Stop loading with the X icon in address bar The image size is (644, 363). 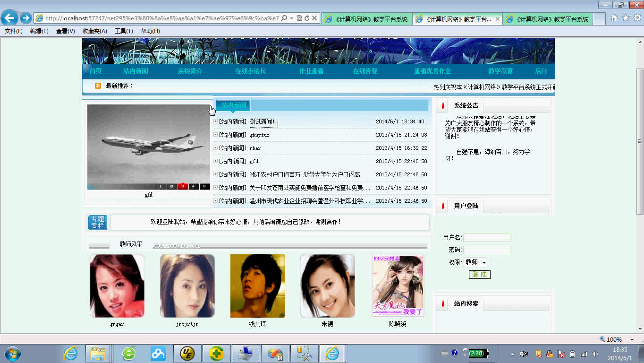tap(314, 18)
